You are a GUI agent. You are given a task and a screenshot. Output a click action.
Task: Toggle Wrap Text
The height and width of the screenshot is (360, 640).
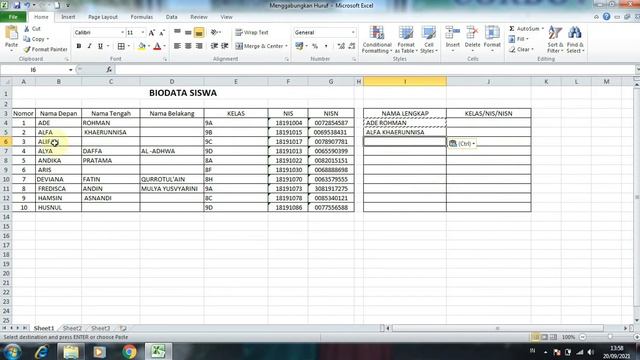click(252, 32)
